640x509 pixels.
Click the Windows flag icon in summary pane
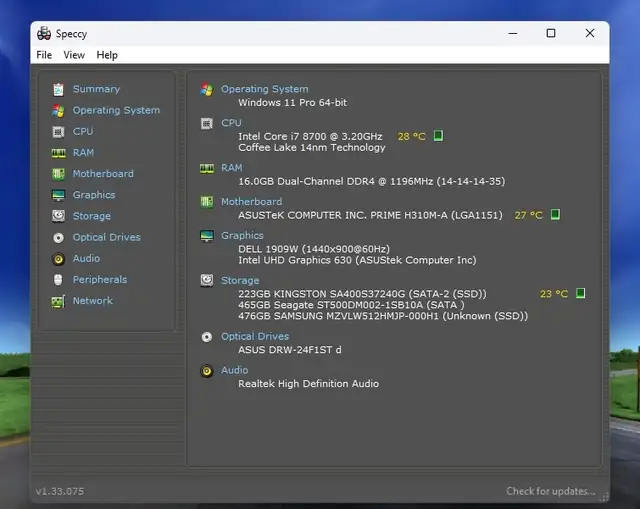[207, 89]
